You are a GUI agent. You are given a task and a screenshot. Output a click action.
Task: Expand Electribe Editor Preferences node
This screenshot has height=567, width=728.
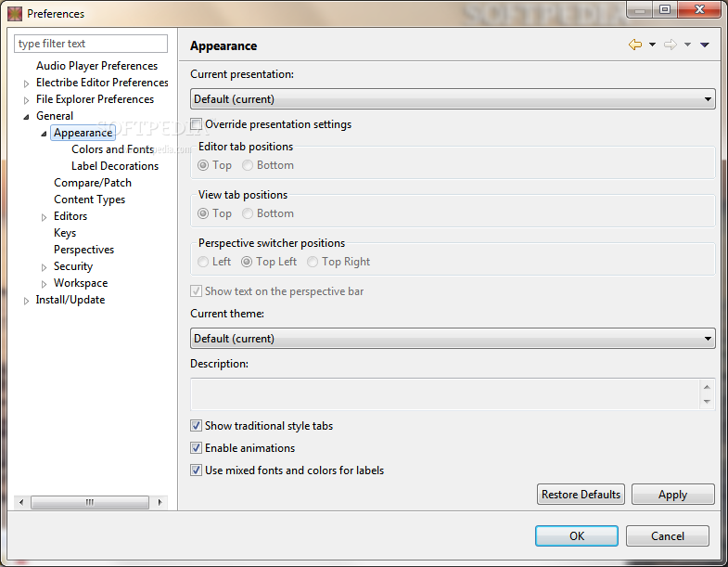click(27, 84)
